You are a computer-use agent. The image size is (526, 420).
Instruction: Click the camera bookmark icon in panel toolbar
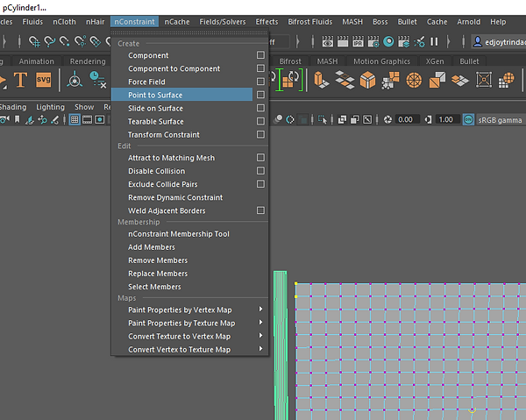(x=17, y=119)
